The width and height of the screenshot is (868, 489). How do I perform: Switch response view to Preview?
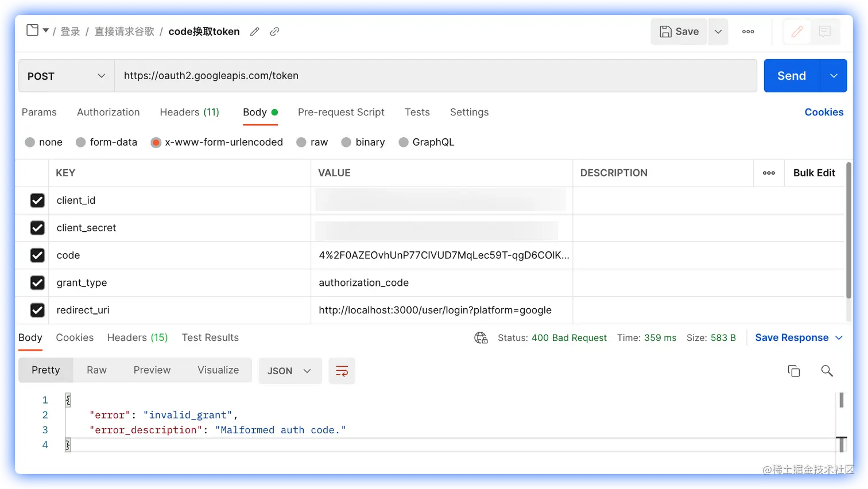(x=152, y=370)
